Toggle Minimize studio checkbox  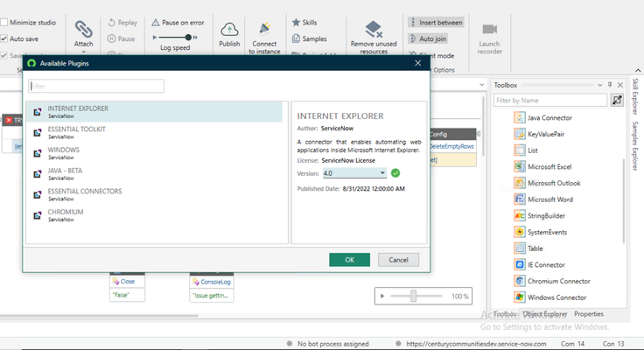coord(4,22)
